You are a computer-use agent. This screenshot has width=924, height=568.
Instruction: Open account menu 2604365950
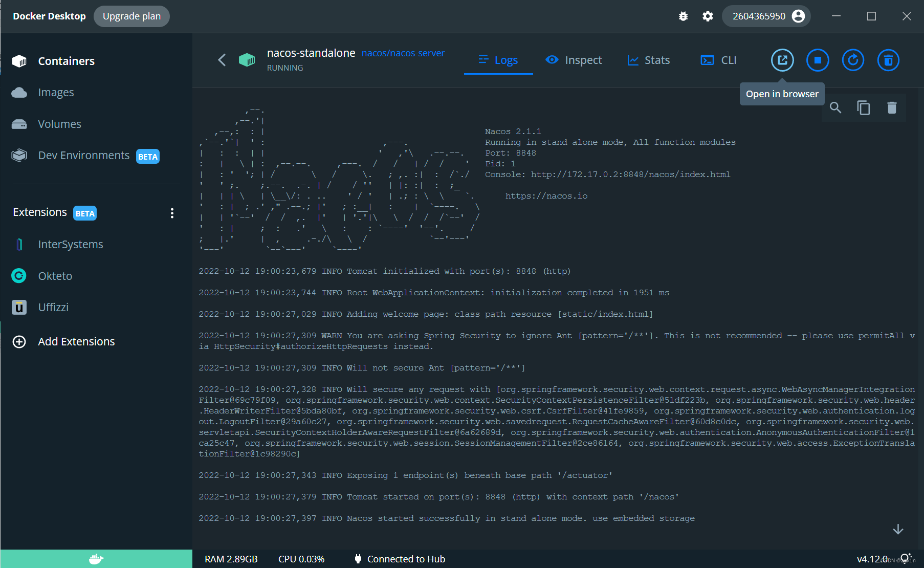pos(766,16)
